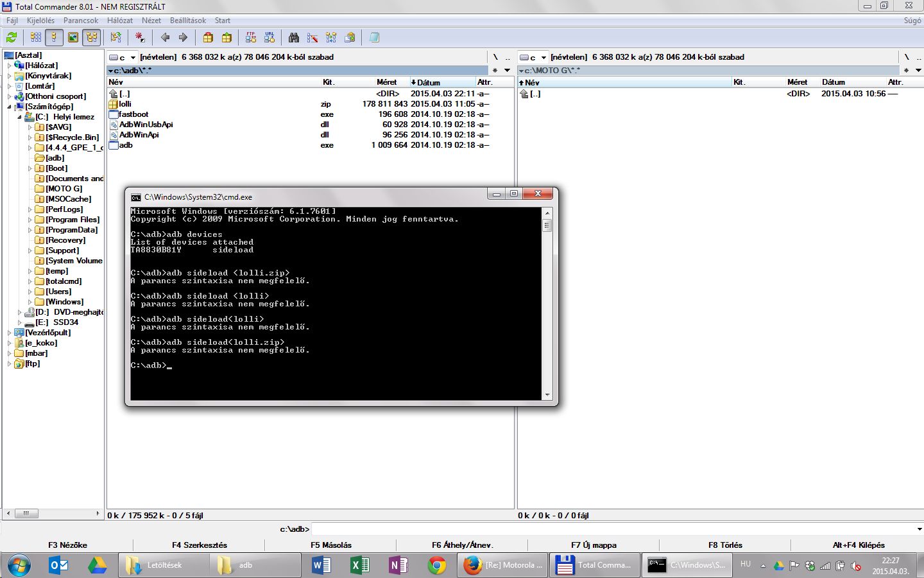This screenshot has width=924, height=578.
Task: Click the Alt+F4 Kilépés button
Action: 858,545
